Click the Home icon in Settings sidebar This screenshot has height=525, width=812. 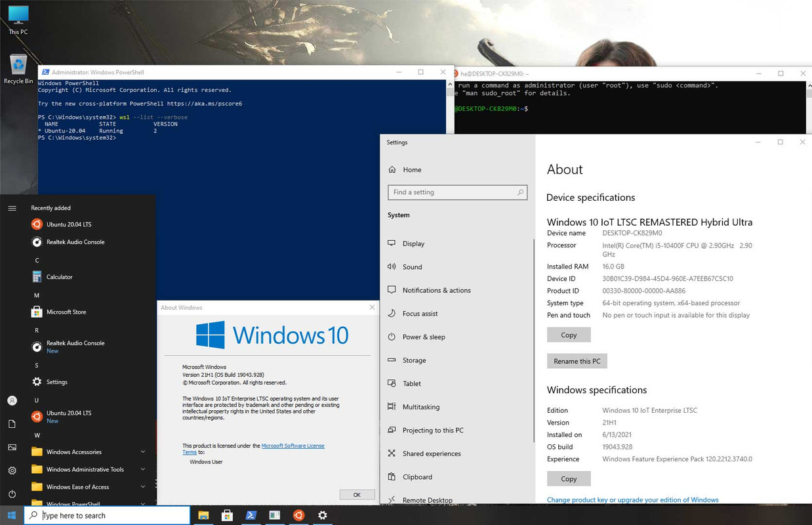click(x=392, y=169)
